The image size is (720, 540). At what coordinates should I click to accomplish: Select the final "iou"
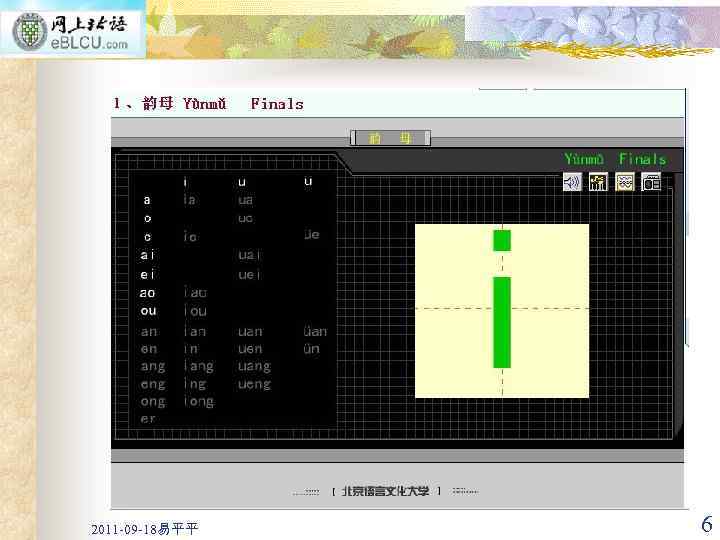195,311
